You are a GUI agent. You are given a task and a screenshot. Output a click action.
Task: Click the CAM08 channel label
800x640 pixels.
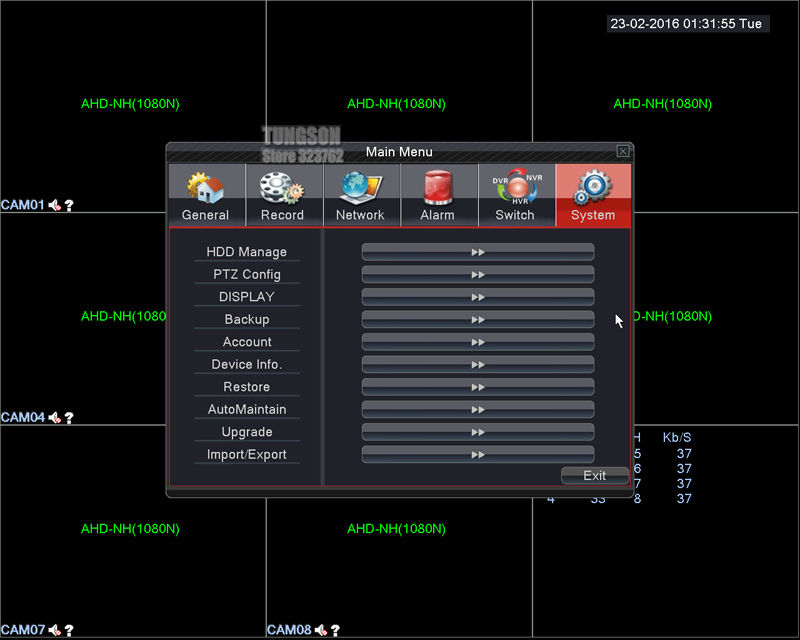tap(289, 630)
